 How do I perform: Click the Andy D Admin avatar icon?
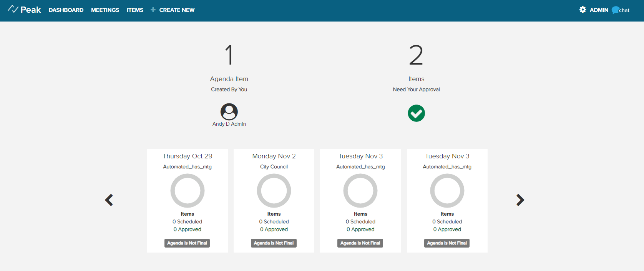click(229, 112)
